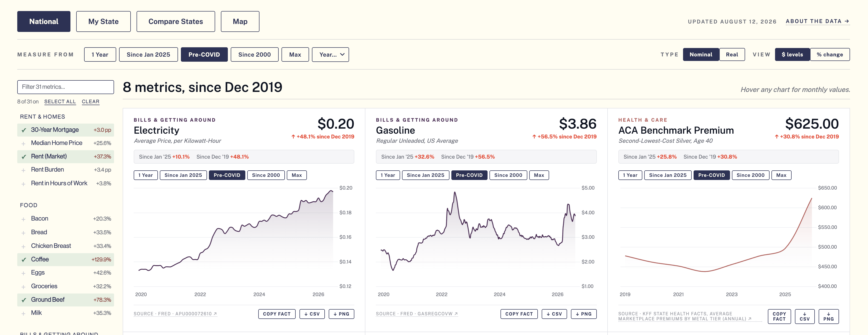Screen dimensions: 868x335
Task: Open the Compare States tab
Action: point(176,22)
